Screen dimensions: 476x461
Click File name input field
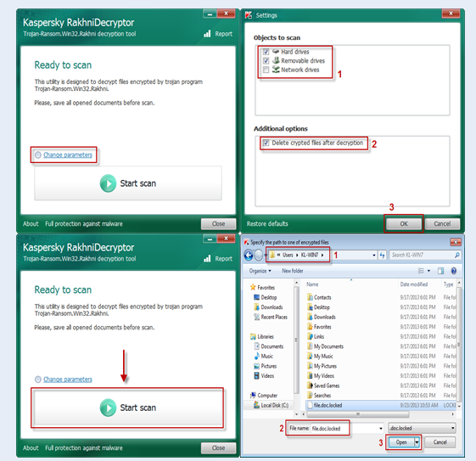(345, 428)
